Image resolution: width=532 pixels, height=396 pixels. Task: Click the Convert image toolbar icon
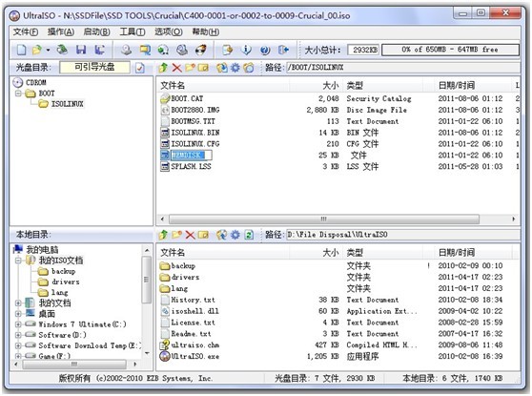(163, 50)
